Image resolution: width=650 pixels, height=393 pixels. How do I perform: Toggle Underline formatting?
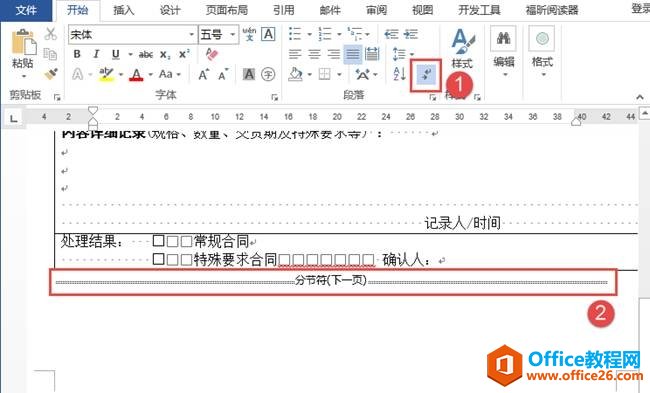tap(116, 54)
